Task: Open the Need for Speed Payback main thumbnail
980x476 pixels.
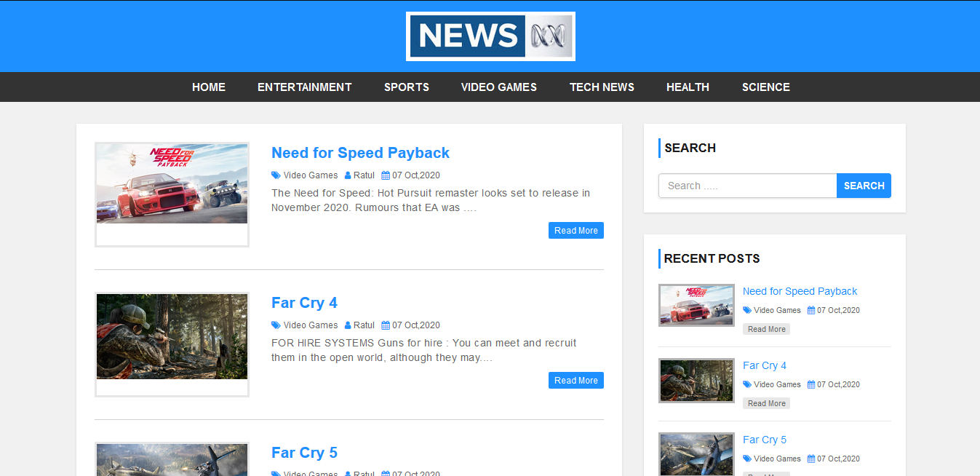Action: click(172, 194)
